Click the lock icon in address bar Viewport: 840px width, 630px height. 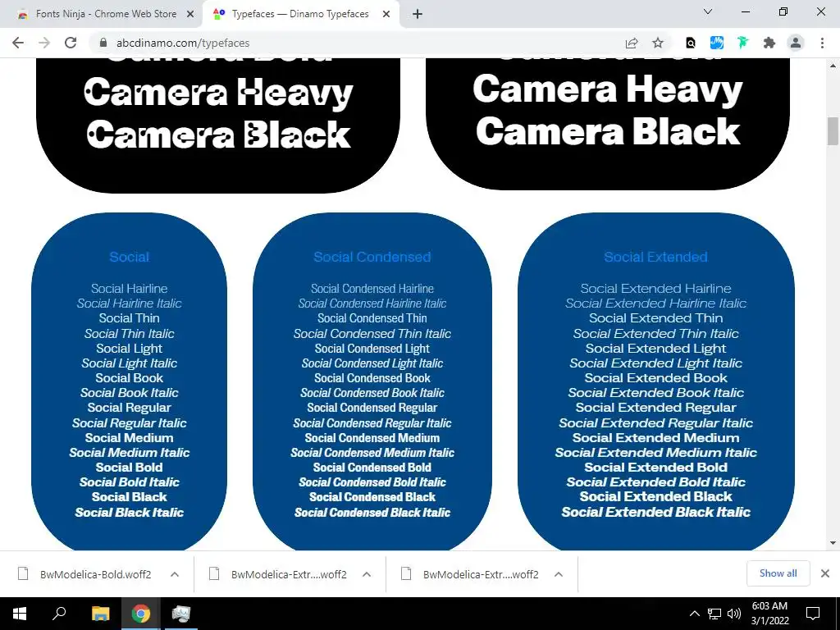tap(104, 43)
